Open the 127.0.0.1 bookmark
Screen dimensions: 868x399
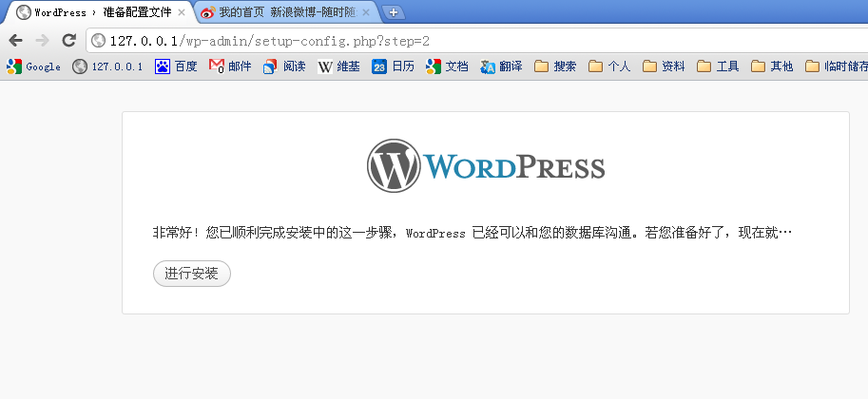click(x=107, y=66)
